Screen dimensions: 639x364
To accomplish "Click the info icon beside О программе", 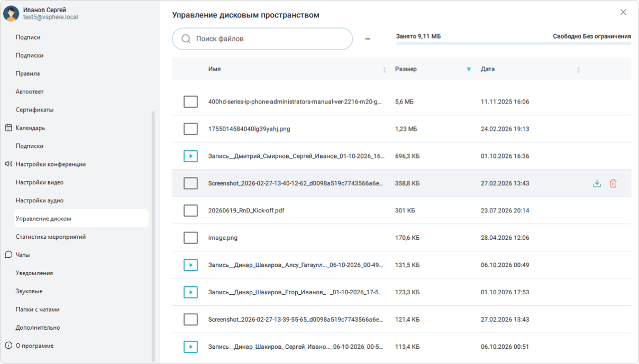I will [8, 346].
